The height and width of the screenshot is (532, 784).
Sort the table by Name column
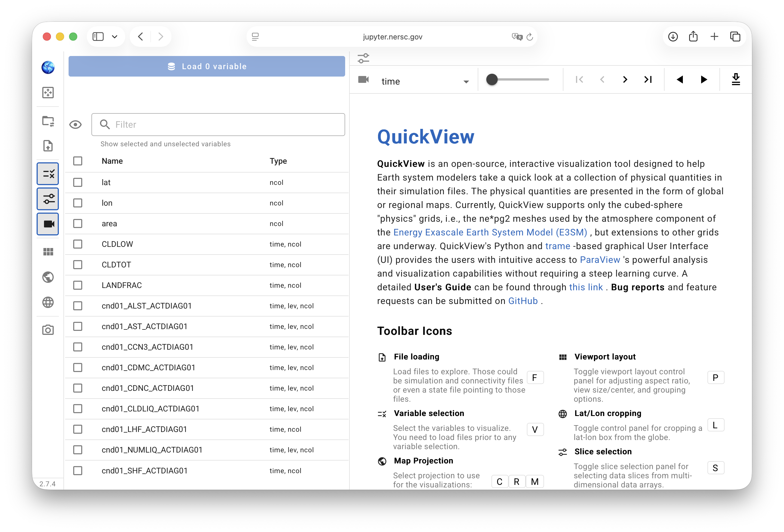[112, 161]
